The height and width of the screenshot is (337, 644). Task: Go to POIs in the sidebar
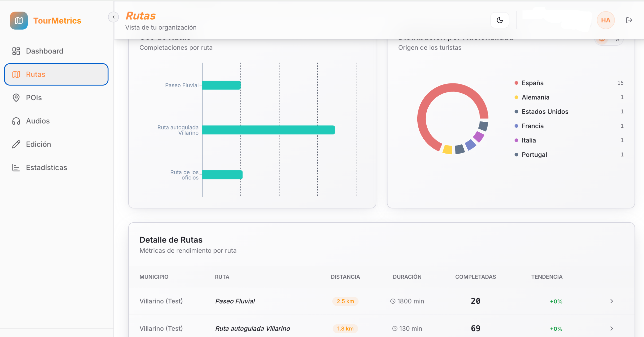click(56, 98)
